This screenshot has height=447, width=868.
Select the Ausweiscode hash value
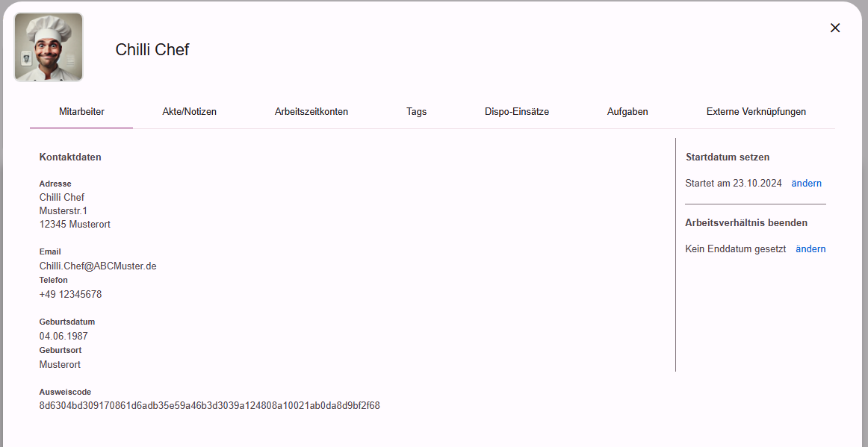[209, 405]
